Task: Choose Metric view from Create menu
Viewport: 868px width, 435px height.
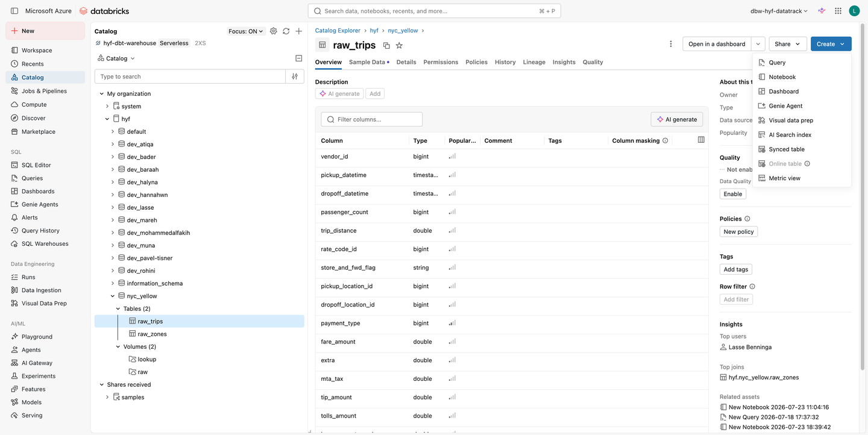Action: click(802, 178)
